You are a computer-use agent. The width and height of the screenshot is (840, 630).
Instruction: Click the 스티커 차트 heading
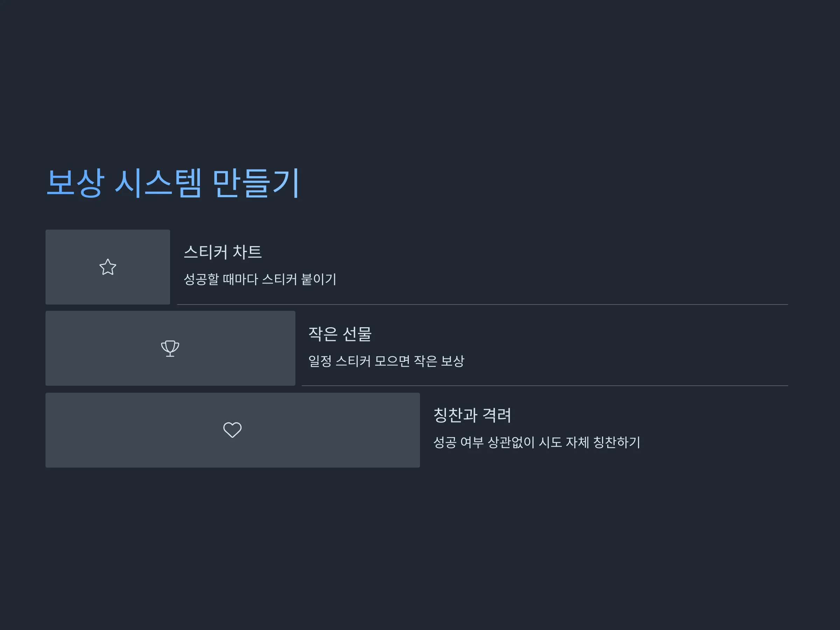223,252
